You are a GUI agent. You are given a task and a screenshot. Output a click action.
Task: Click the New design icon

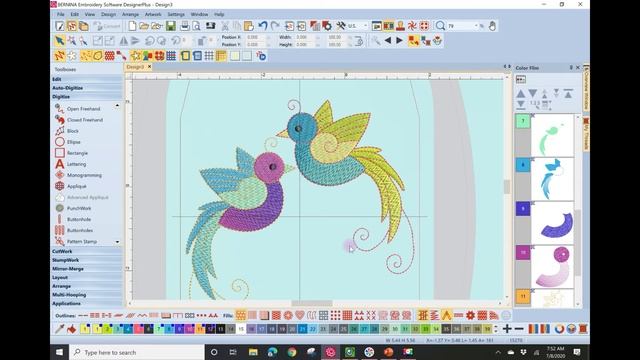click(x=132, y=26)
